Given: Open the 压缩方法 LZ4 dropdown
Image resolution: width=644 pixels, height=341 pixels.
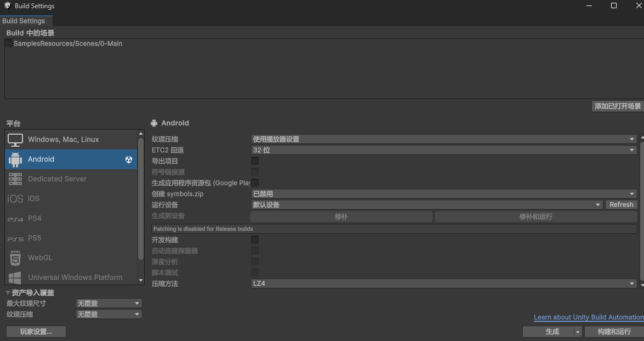Looking at the screenshot, I should tap(443, 284).
